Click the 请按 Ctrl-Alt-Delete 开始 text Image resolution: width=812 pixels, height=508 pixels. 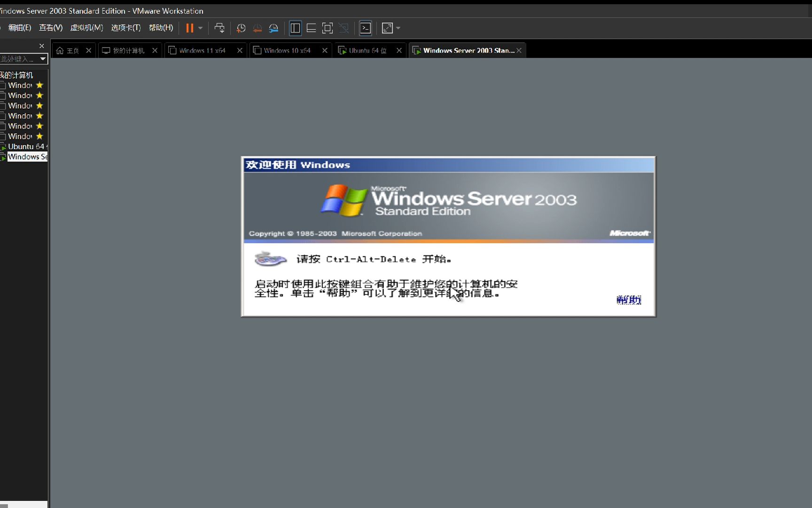pos(374,259)
